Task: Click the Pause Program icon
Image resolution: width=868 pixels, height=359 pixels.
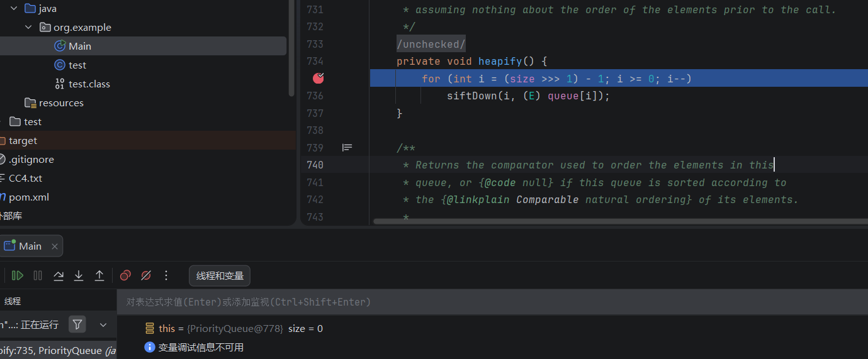Action: (38, 275)
